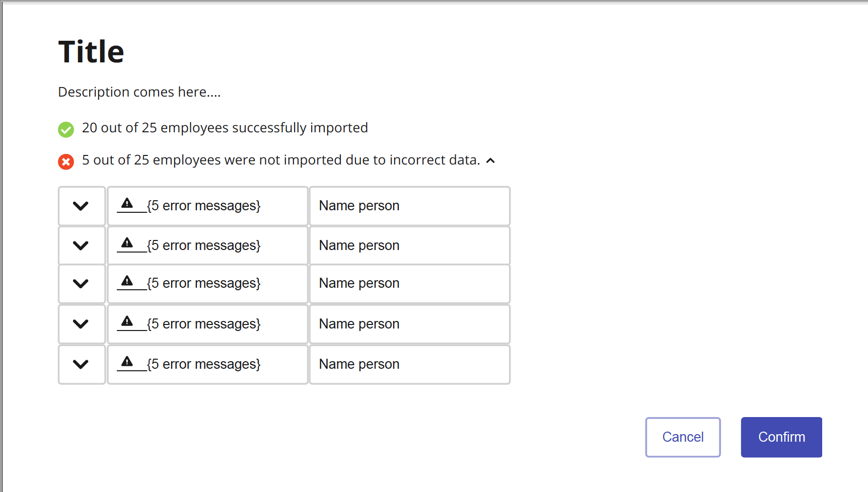The image size is (868, 492).
Task: Select Name person cell in the first row
Action: (409, 206)
